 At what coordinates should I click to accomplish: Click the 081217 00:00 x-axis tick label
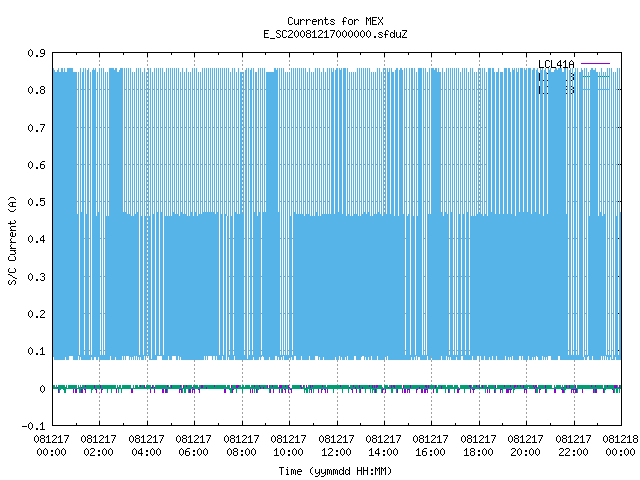51,446
